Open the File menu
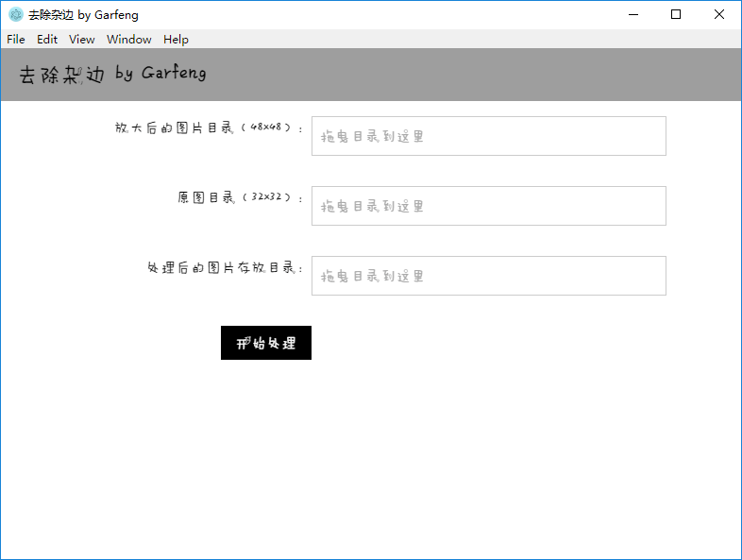742x560 pixels. pos(16,40)
